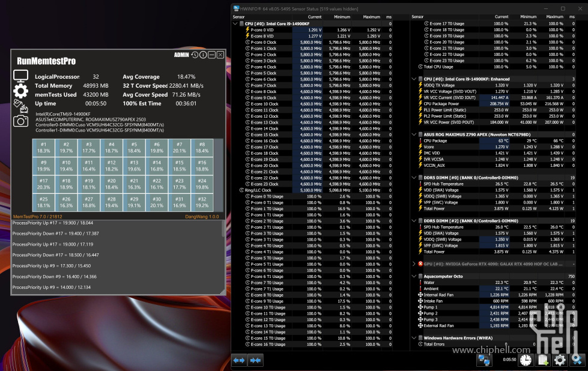This screenshot has height=371, width=588.
Task: Expand all sensors with HWiNFO outward arrows button
Action: point(239,360)
